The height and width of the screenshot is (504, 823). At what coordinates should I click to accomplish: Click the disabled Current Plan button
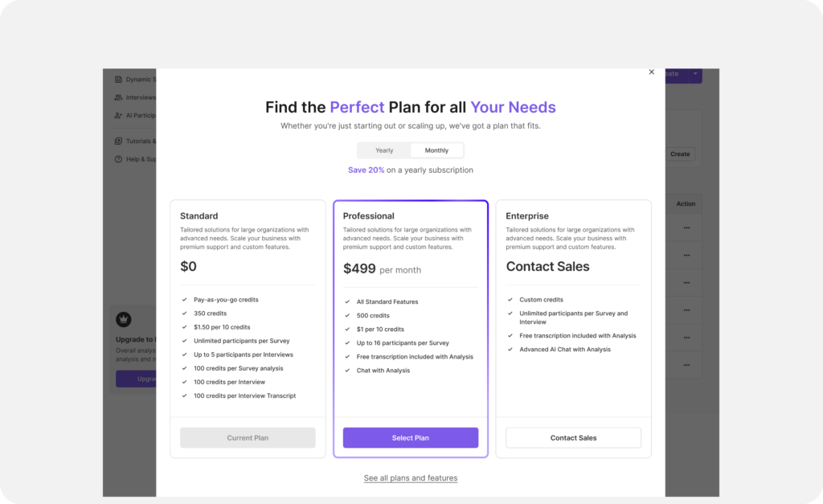(248, 438)
